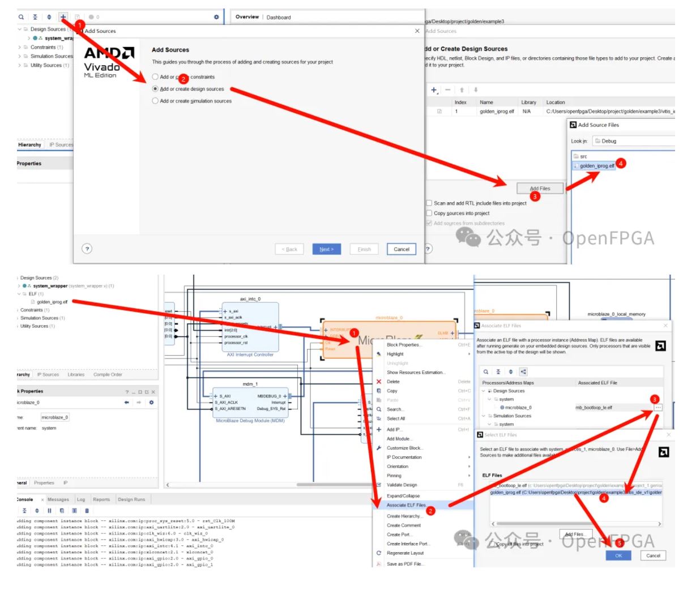Click the Add Files button in Add or Create Design Sources
Screen dimensions: 700x590
coord(540,189)
